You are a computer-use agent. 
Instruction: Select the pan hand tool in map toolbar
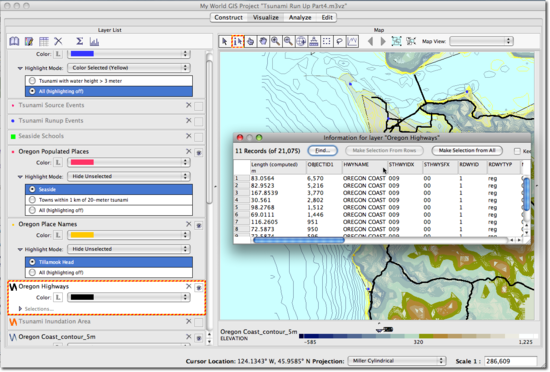(263, 41)
